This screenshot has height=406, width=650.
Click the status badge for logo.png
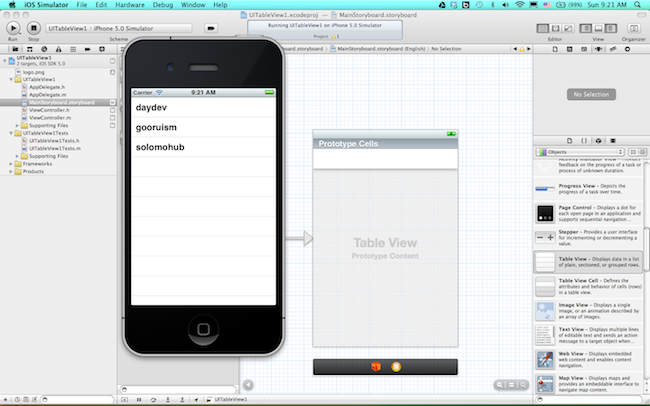pos(112,72)
